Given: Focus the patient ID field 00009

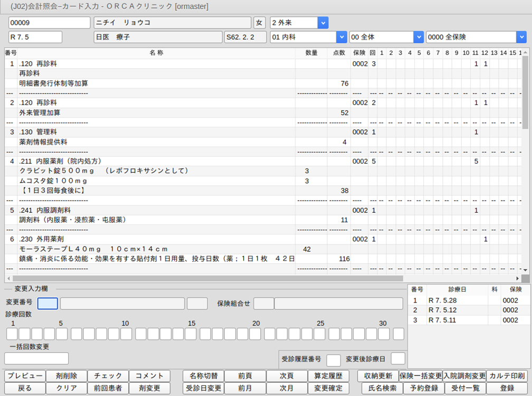Looking at the screenshot, I should [50, 23].
